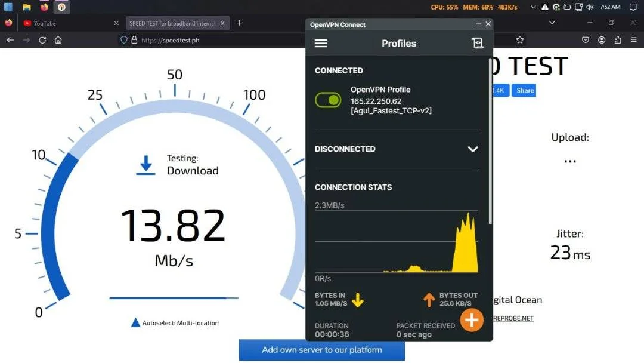Click the OpenVPN window vertical scrollbar
The width and height of the screenshot is (644, 363).
pyautogui.click(x=490, y=140)
